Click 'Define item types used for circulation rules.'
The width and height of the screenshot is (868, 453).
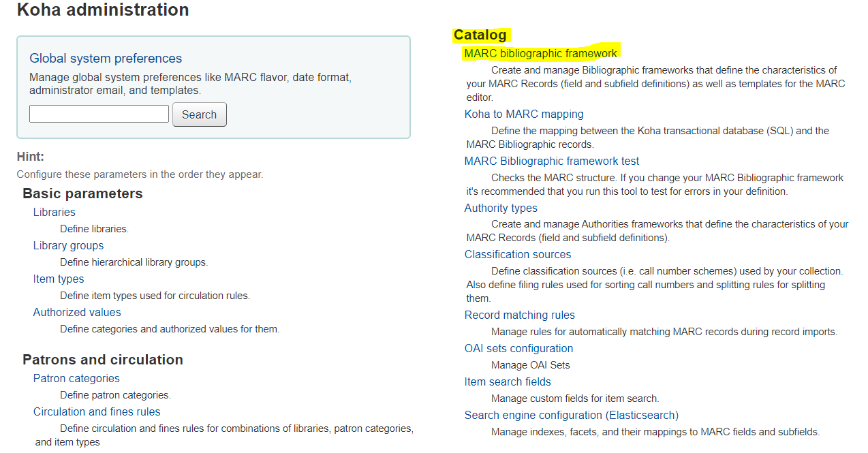pos(155,296)
